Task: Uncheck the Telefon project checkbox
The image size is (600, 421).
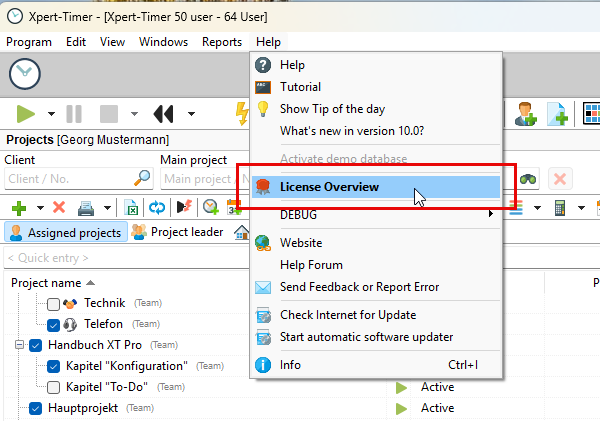Action: [54, 324]
